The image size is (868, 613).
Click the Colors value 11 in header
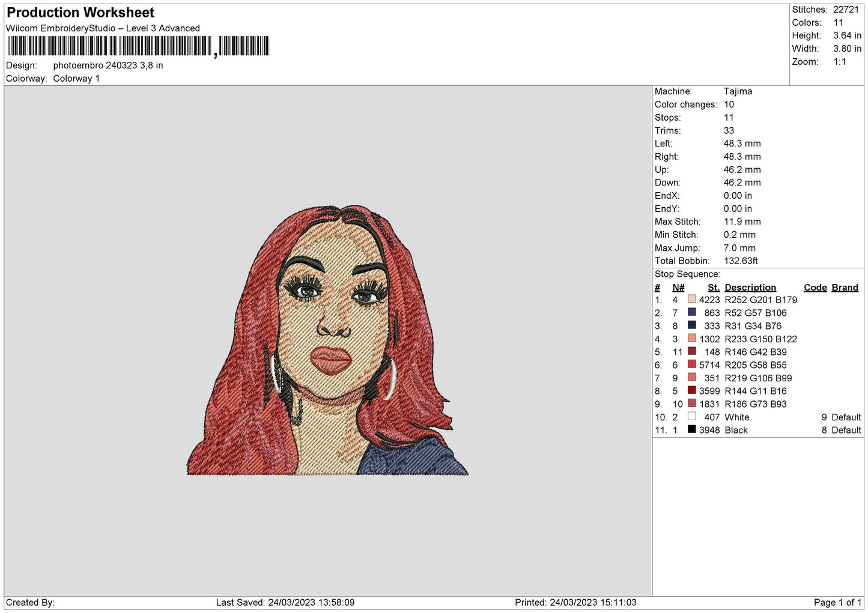(x=839, y=23)
